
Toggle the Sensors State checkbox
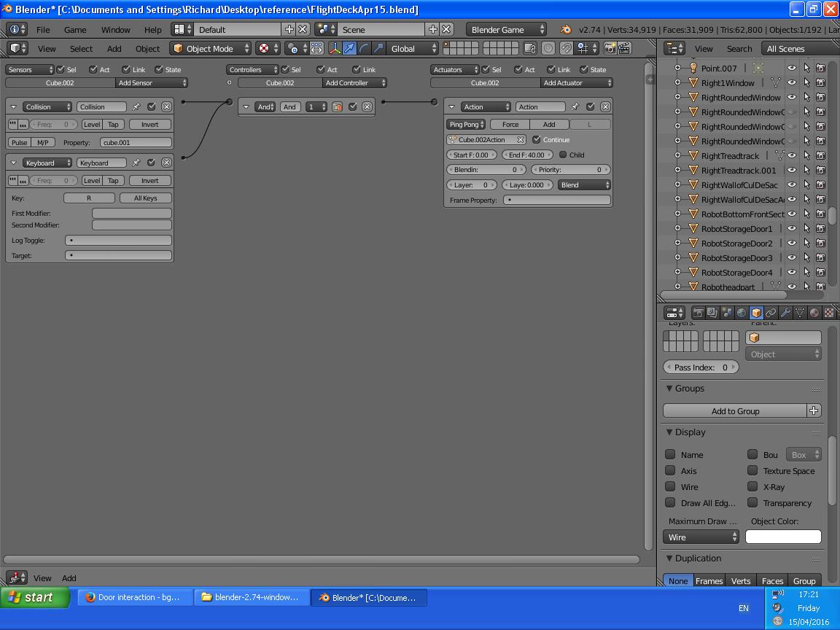(x=158, y=69)
